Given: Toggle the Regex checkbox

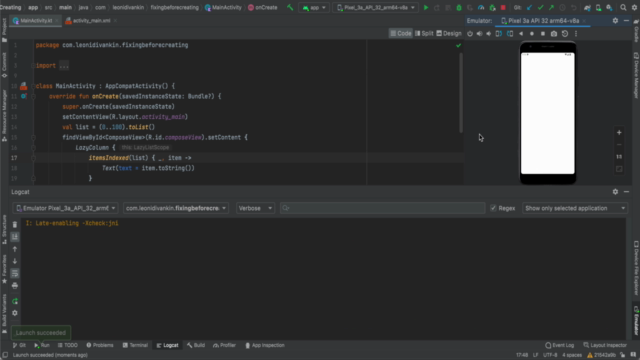Looking at the screenshot, I should click(x=493, y=208).
